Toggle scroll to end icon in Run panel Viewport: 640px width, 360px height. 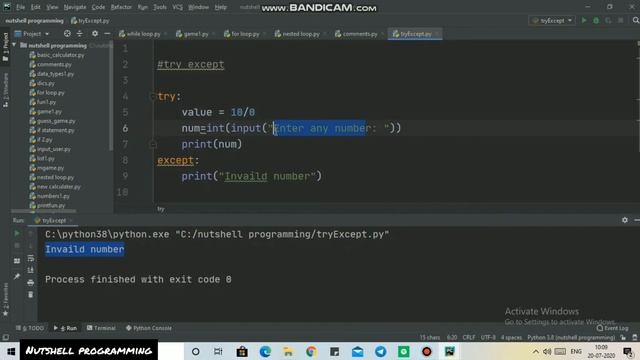tap(31, 270)
